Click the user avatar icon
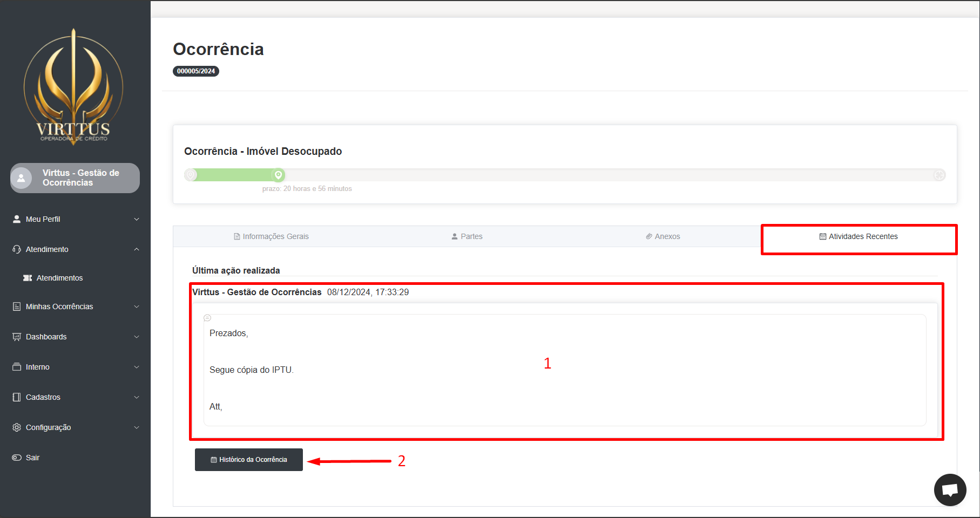The image size is (980, 518). [x=22, y=178]
